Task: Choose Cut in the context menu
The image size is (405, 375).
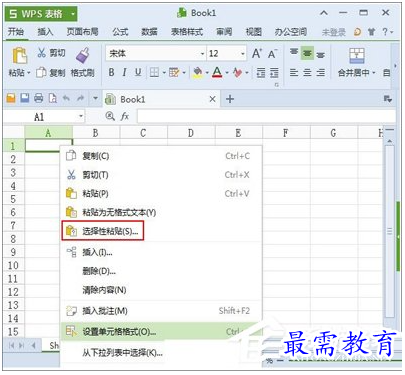Action: click(161, 175)
